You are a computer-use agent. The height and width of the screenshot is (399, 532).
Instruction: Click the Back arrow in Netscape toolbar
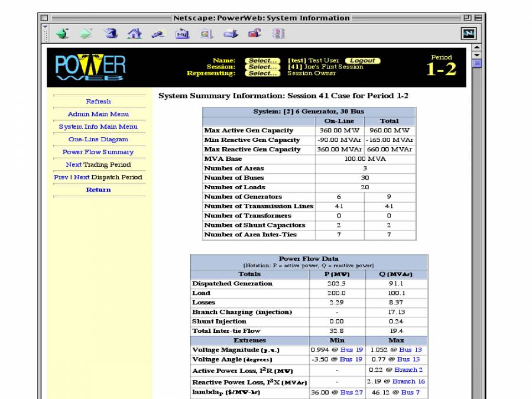tap(61, 34)
